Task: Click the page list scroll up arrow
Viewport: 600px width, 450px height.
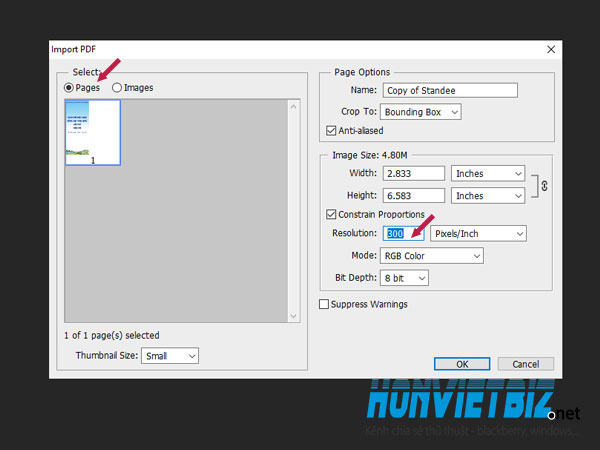Action: [x=293, y=107]
